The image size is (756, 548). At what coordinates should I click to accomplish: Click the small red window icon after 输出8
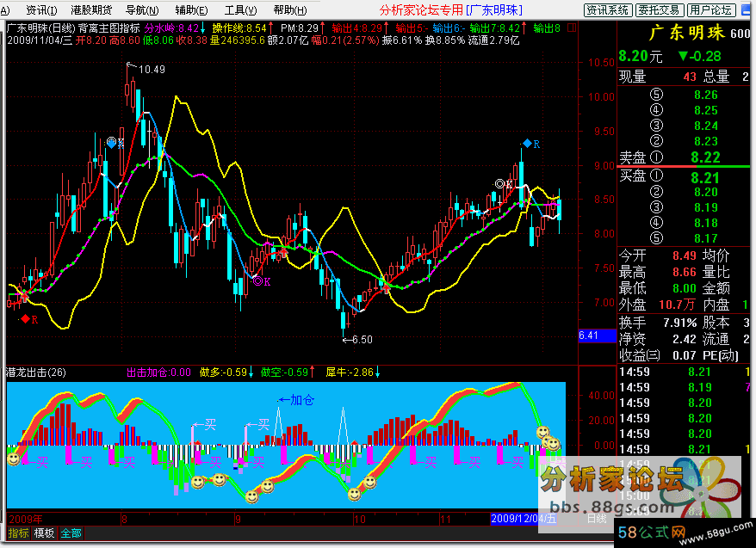click(572, 28)
